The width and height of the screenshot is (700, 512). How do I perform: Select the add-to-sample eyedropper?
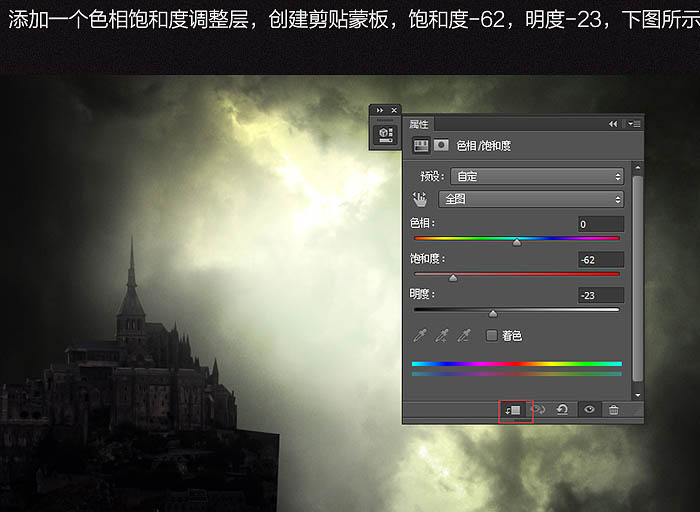(x=441, y=335)
